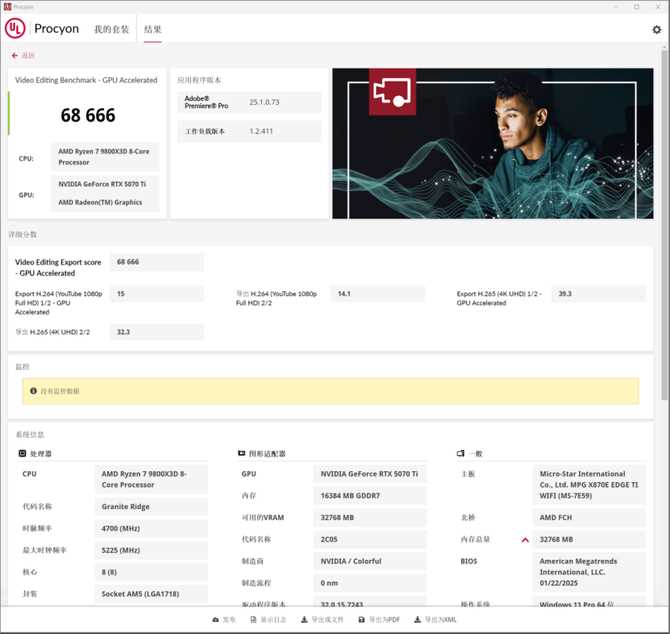
Task: Click the back arrow icon
Action: tap(15, 56)
